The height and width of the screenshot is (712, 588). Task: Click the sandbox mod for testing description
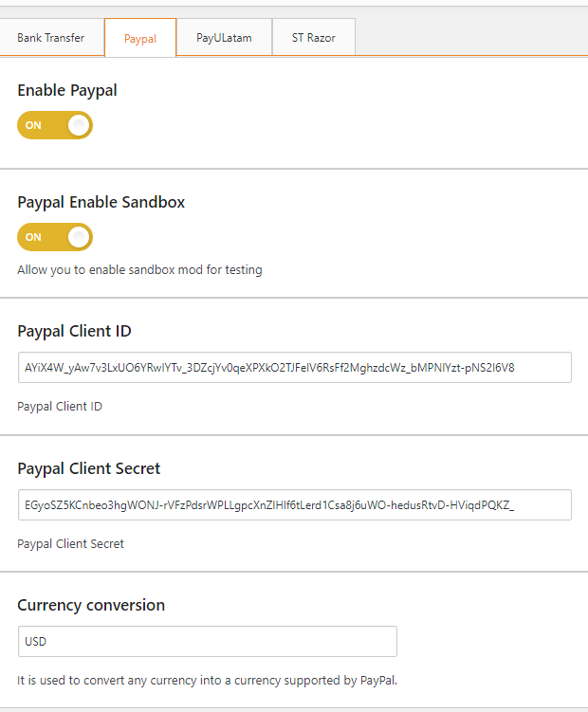click(139, 269)
